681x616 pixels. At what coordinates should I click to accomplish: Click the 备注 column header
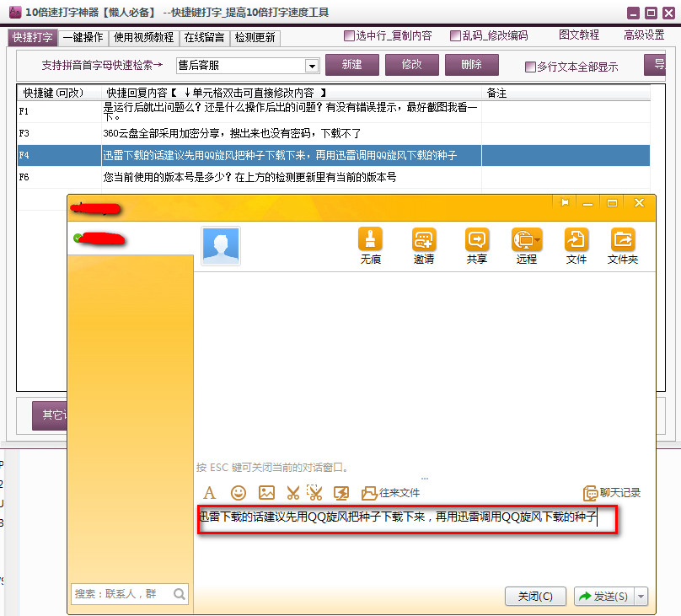(566, 93)
